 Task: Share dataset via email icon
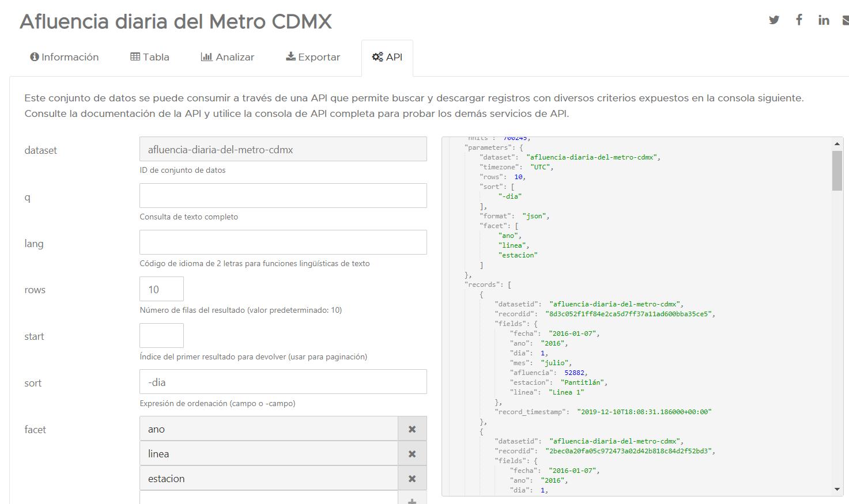(846, 20)
